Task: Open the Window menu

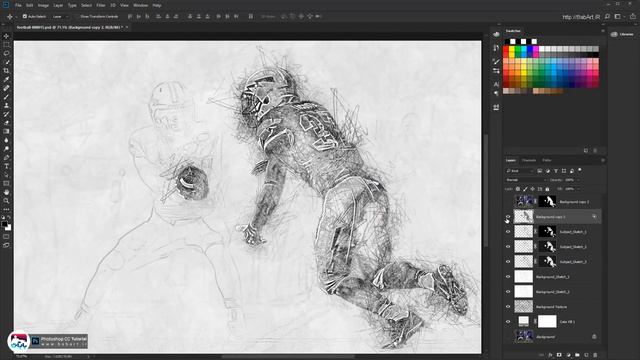Action: click(x=140, y=5)
